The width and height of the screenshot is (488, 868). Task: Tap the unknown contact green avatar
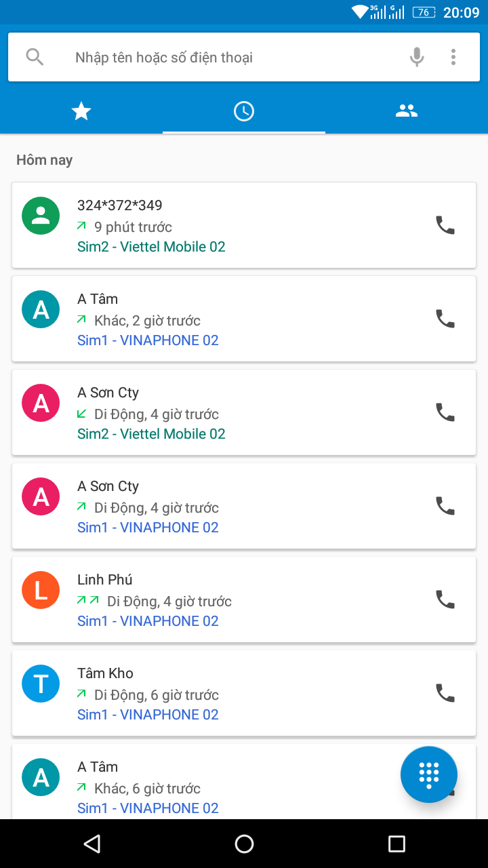tap(41, 216)
